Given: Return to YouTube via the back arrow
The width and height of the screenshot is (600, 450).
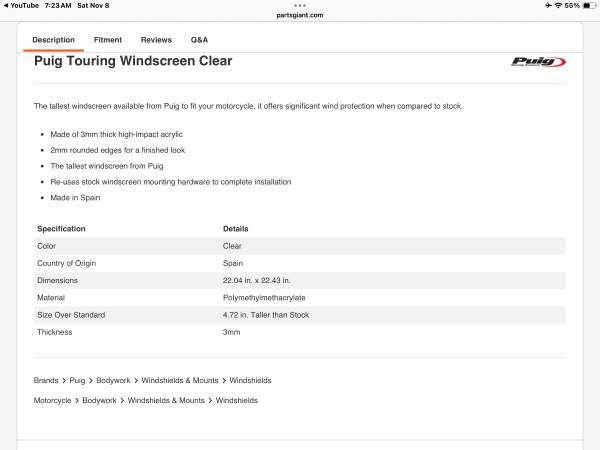Looking at the screenshot, I should click(5, 6).
